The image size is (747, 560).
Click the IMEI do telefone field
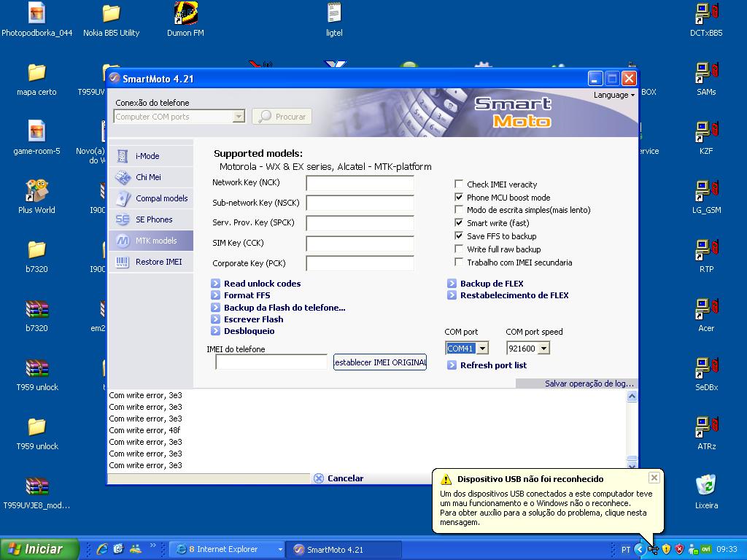point(271,362)
